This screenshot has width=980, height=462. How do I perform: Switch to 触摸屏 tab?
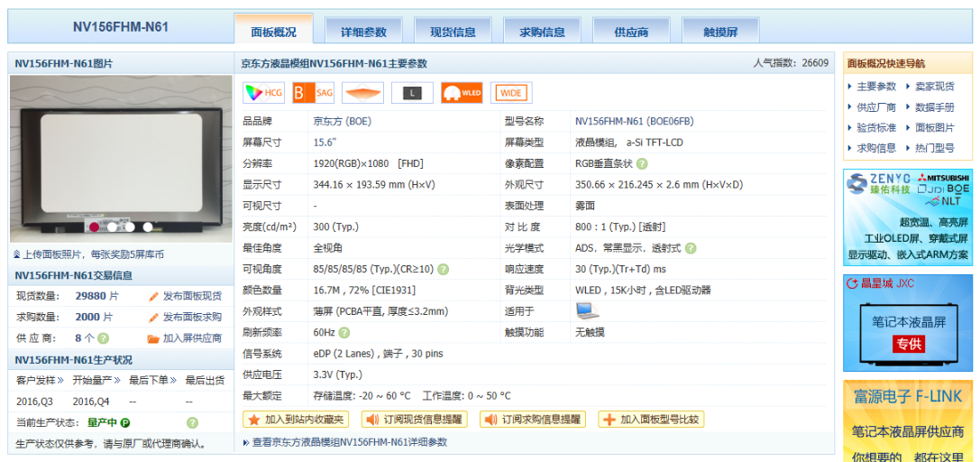(x=720, y=32)
